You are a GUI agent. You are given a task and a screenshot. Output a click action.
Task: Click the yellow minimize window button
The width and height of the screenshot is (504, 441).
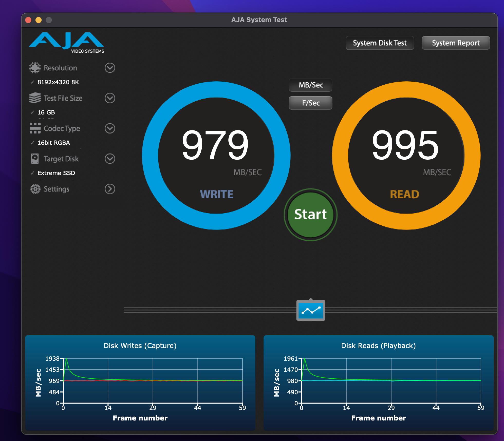coord(39,20)
